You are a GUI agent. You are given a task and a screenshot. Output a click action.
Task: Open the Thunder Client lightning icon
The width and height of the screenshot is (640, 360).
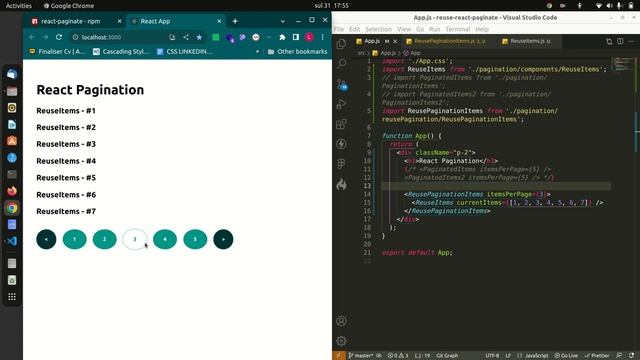click(342, 144)
